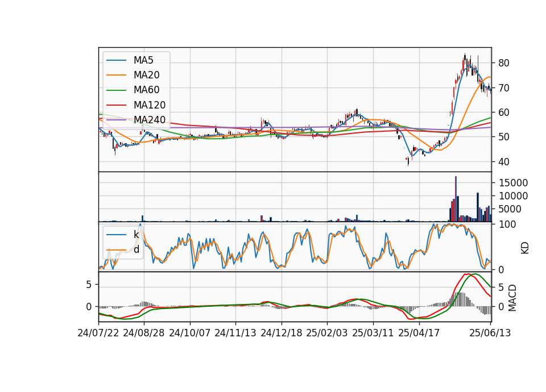Click the MA5 legend label
The width and height of the screenshot is (546, 392).
click(143, 60)
